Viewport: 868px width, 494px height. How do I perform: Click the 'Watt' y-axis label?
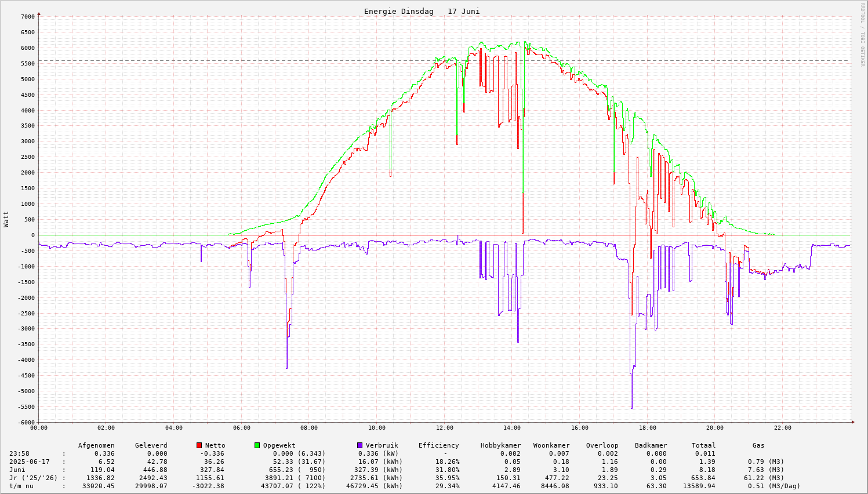click(x=6, y=219)
